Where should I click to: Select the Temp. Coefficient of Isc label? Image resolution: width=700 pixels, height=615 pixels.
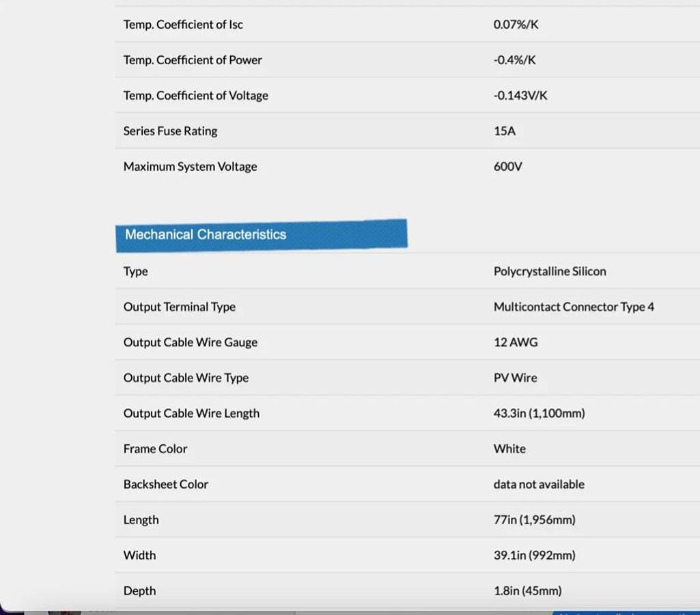183,25
